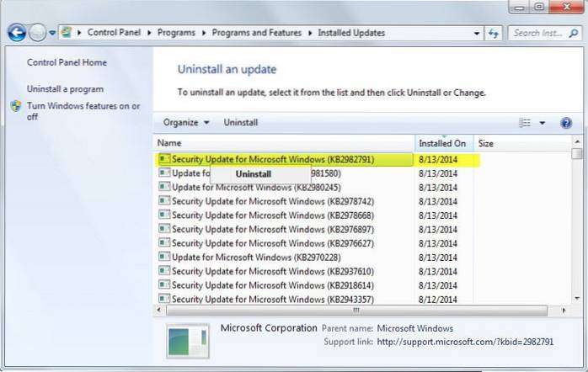Expand the view options dropdown arrow
This screenshot has height=372, width=588.
tap(543, 123)
